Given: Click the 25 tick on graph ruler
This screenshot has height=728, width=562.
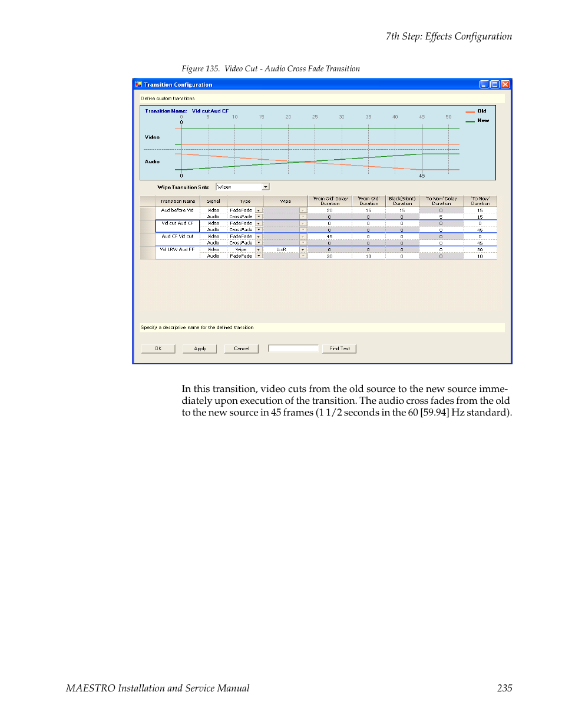Looking at the screenshot, I should tap(315, 117).
